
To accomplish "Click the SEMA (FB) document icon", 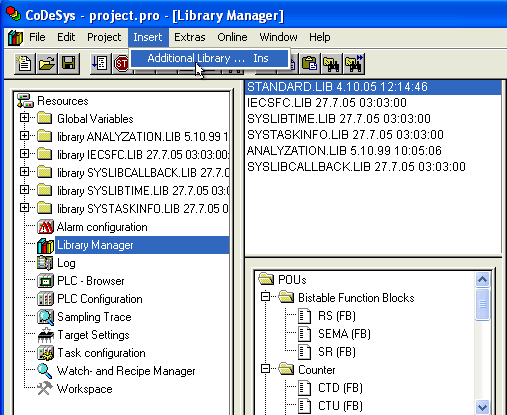I will (x=304, y=334).
